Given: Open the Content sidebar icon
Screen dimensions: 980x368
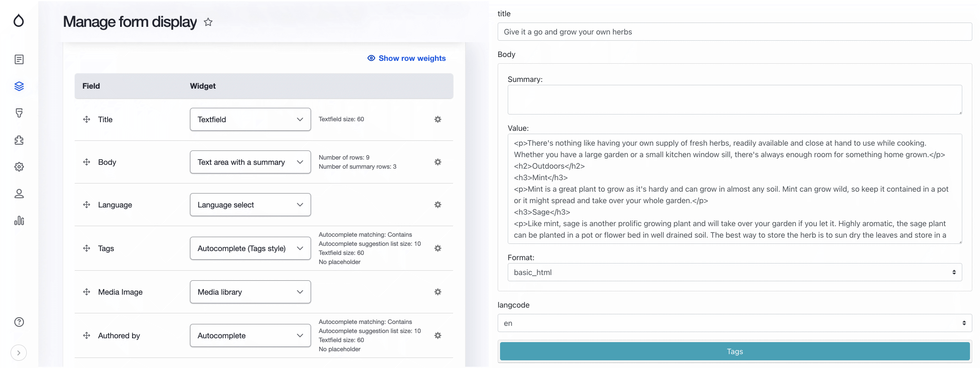Looking at the screenshot, I should coord(19,59).
